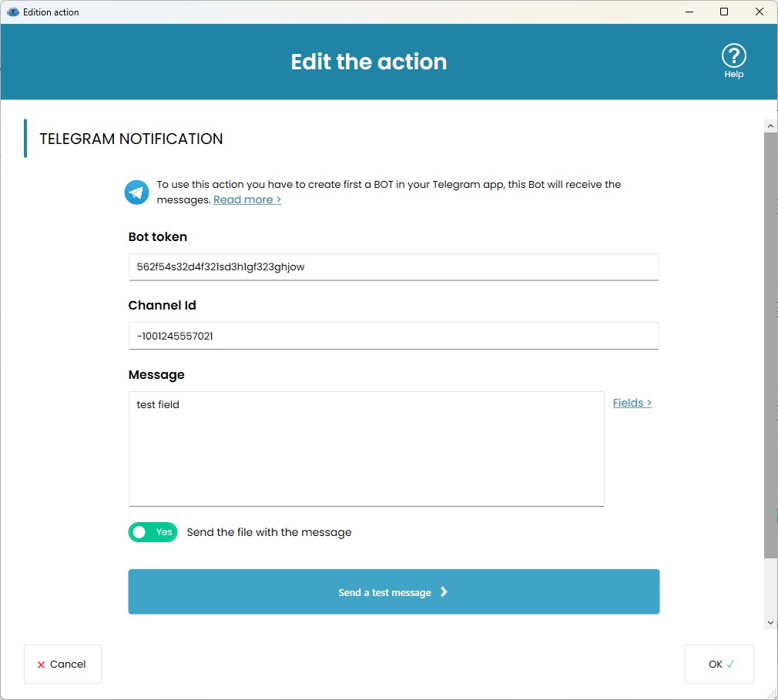Focus the Channel Id input field

394,336
